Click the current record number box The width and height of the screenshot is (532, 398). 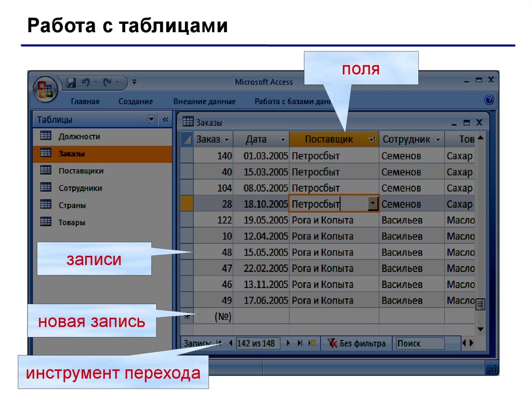click(x=258, y=344)
